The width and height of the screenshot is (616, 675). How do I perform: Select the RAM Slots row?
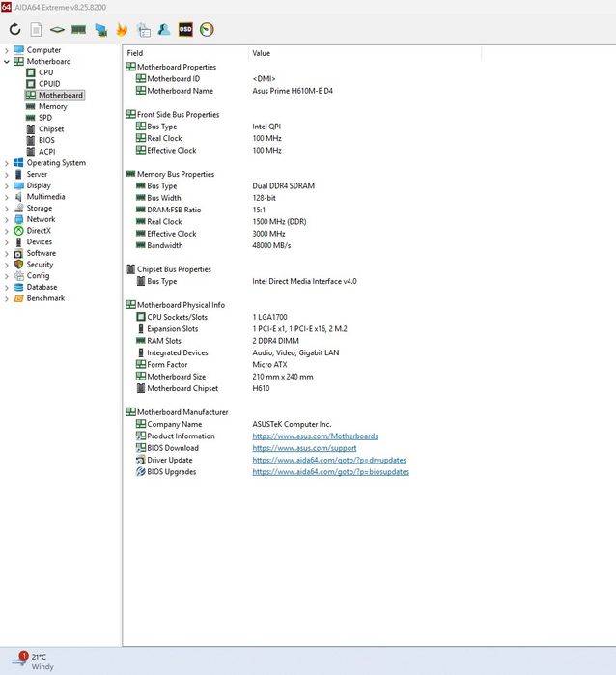(217, 341)
